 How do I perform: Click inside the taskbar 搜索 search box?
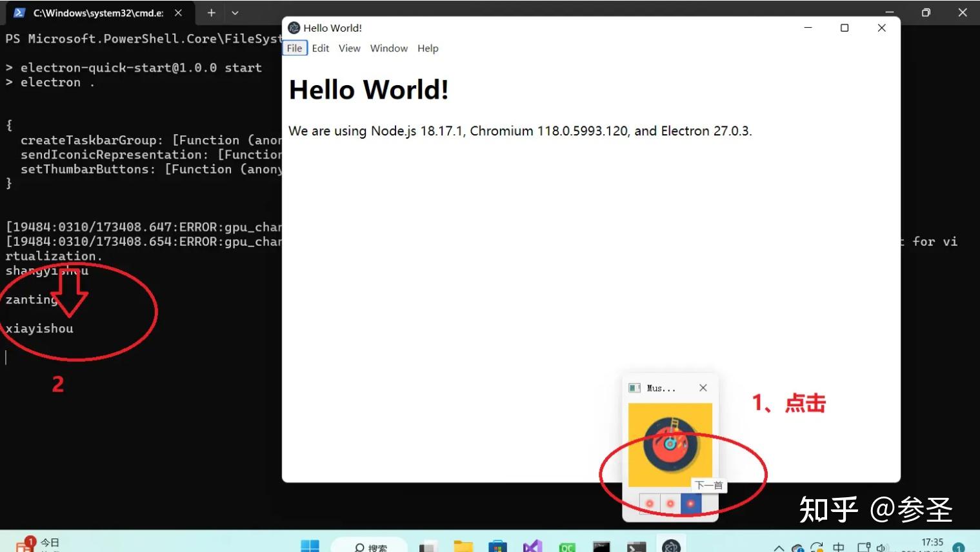[x=371, y=546]
